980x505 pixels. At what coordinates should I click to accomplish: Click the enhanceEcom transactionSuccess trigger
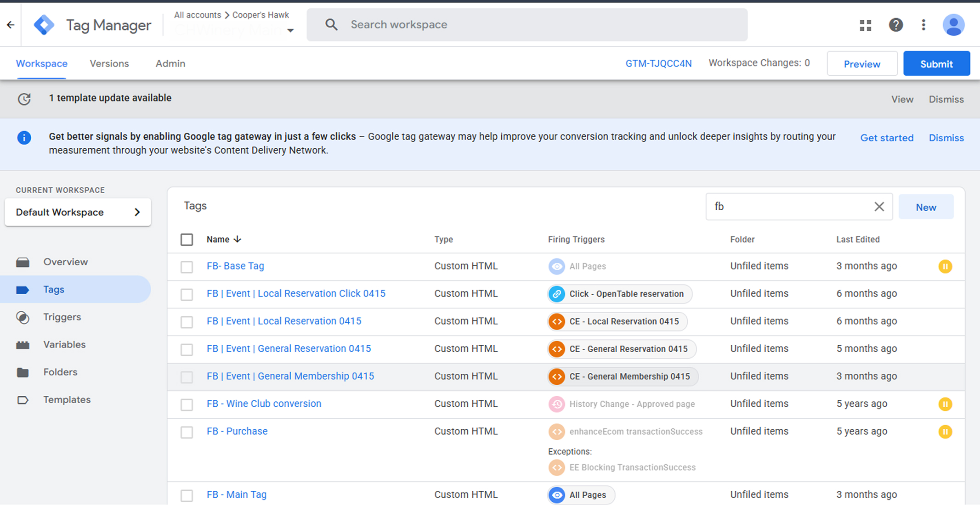[x=626, y=432]
